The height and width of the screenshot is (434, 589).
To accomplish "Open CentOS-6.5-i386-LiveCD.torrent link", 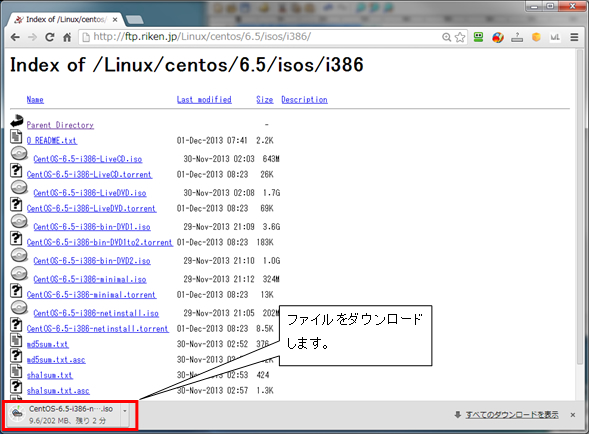I will click(x=89, y=175).
